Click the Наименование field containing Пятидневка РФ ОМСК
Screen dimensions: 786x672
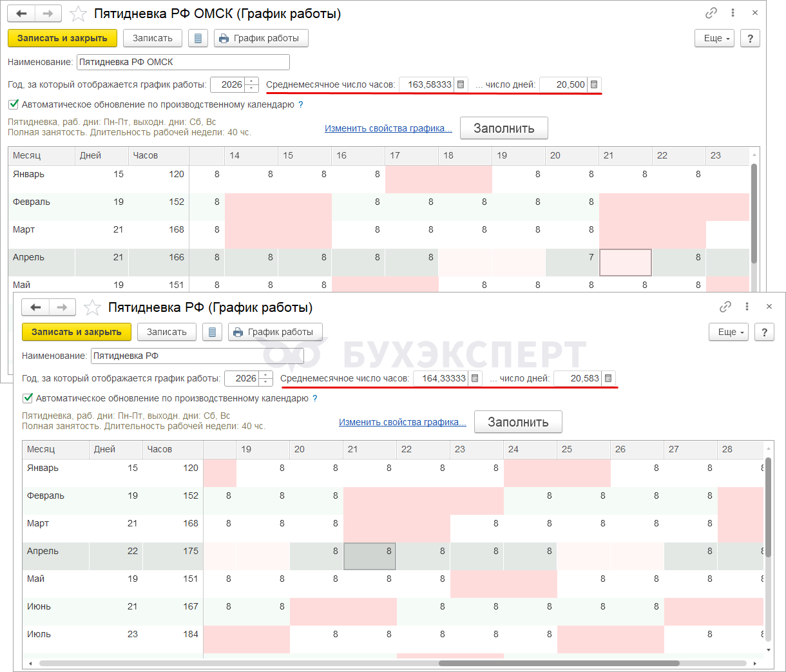(183, 62)
